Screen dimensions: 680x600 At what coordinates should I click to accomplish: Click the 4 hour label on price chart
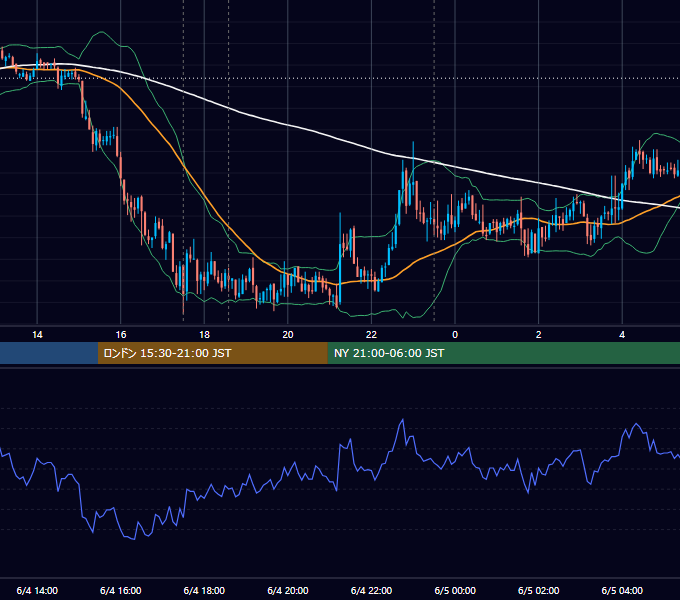[x=622, y=335]
